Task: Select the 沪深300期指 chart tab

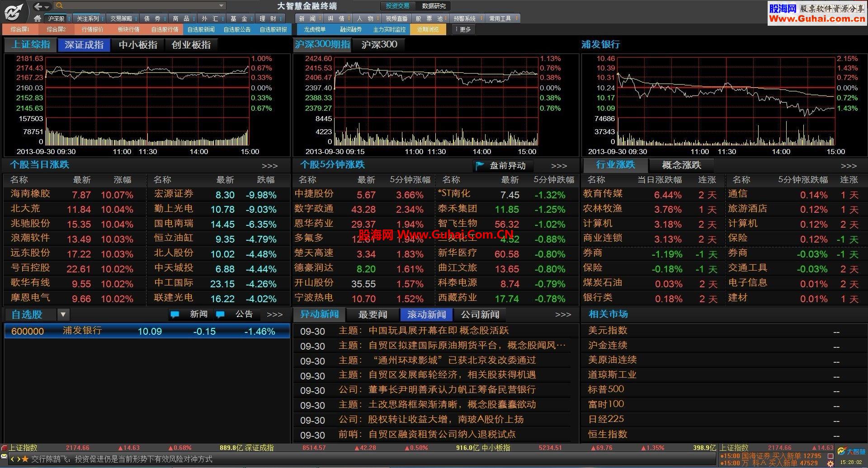Action: (322, 44)
